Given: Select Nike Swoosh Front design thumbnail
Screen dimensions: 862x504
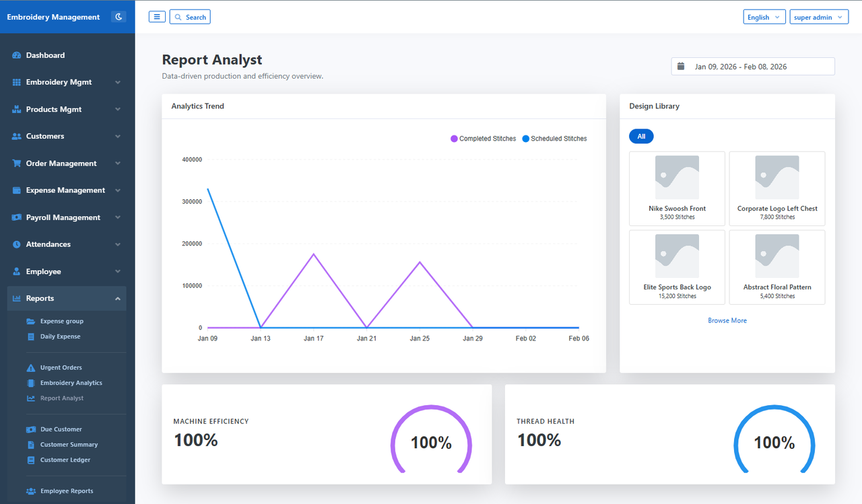Looking at the screenshot, I should click(x=677, y=178).
